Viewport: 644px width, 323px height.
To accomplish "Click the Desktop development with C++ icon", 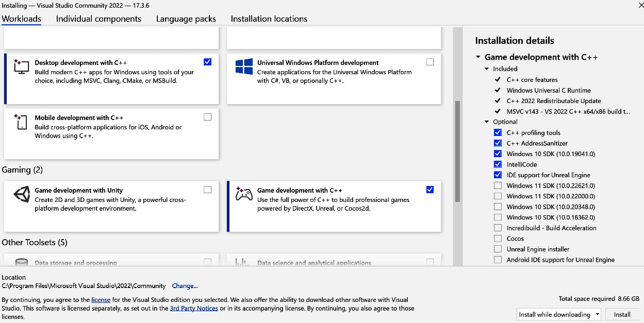I will click(x=21, y=66).
